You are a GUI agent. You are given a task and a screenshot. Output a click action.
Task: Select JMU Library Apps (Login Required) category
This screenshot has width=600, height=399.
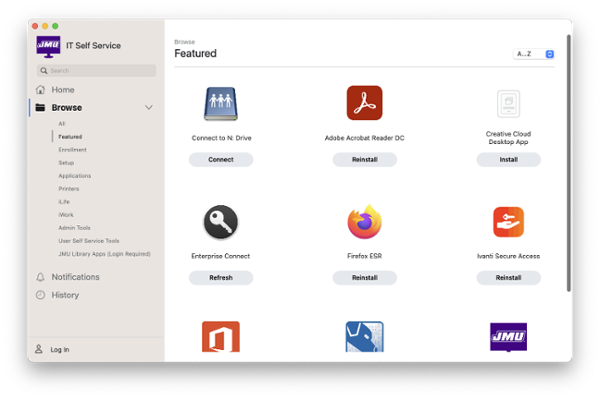(104, 254)
